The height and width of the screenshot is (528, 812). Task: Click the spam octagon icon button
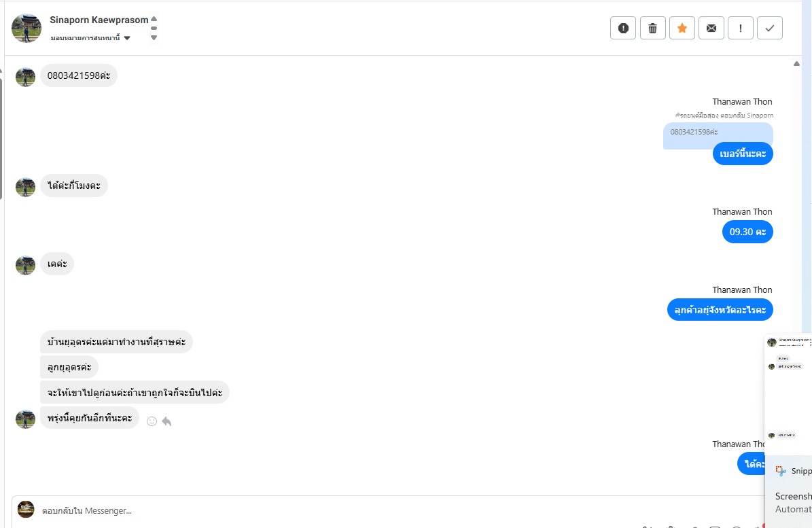pyautogui.click(x=623, y=28)
